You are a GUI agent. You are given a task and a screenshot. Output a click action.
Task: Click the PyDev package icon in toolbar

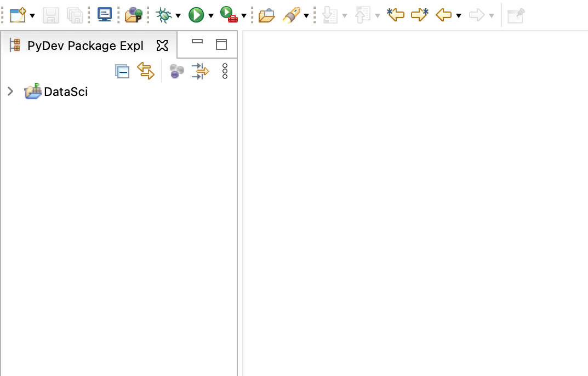point(134,15)
